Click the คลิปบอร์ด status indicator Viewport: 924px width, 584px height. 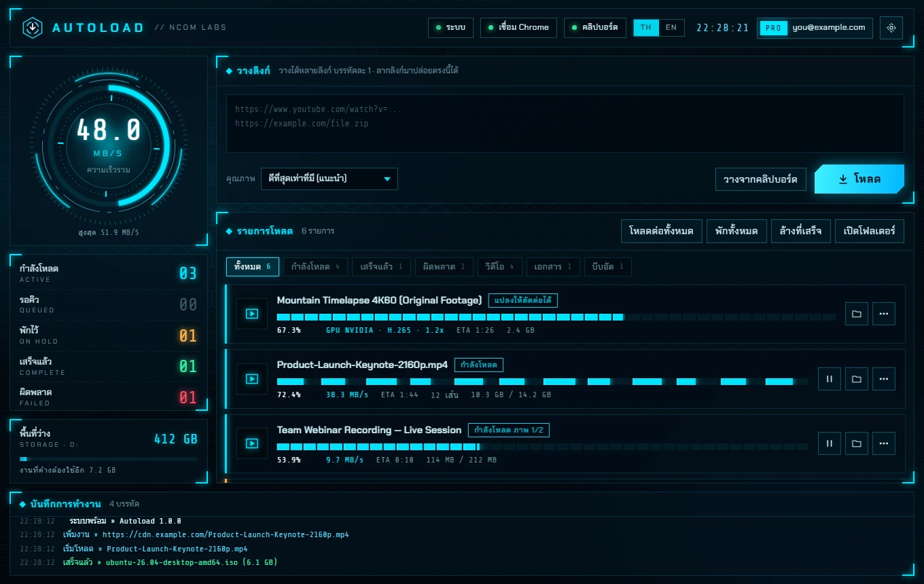[595, 28]
